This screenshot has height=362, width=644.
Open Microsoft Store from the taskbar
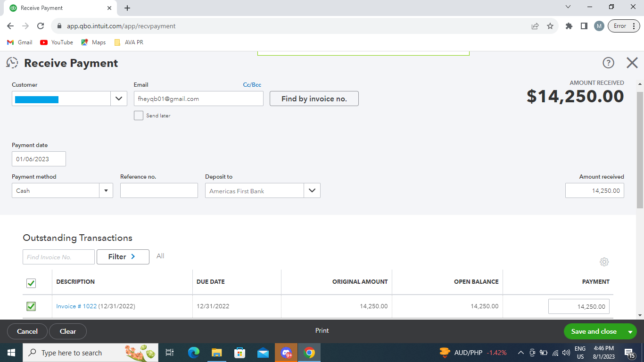coord(240,353)
